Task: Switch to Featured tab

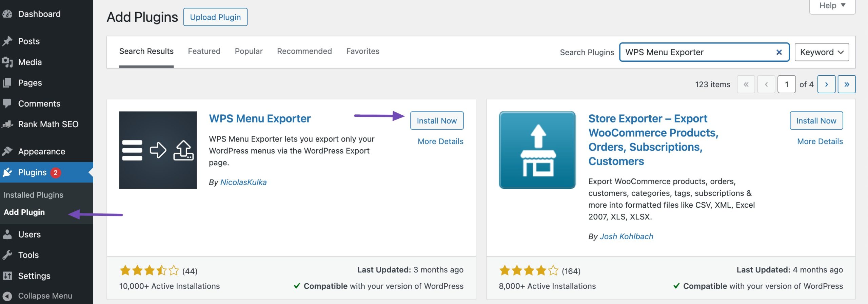Action: pyautogui.click(x=204, y=51)
